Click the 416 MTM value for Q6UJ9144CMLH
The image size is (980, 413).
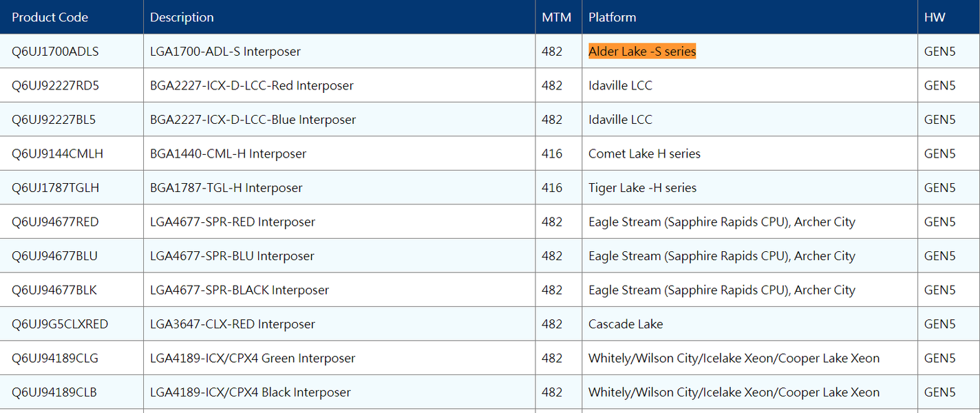552,153
